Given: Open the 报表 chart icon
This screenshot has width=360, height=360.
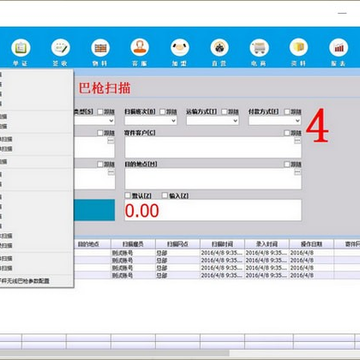Looking at the screenshot, I should point(339,48).
